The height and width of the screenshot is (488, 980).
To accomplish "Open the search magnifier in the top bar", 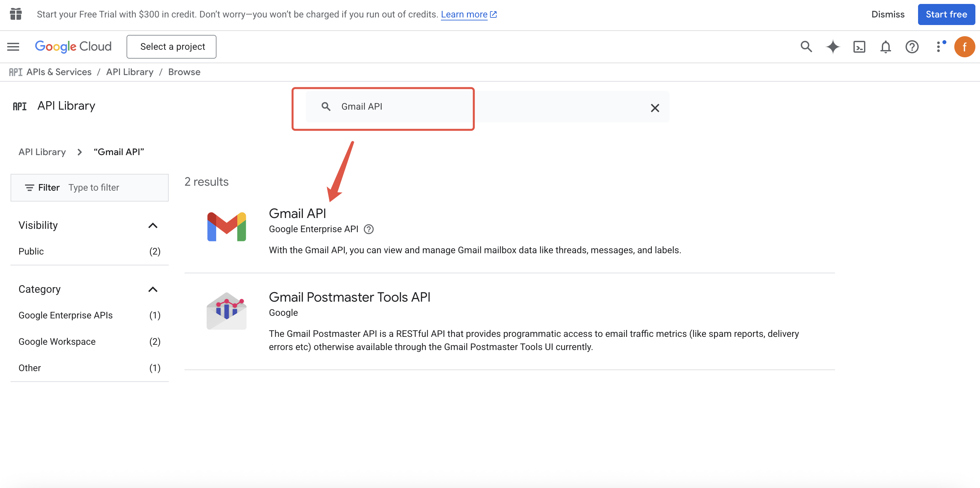I will [x=806, y=47].
